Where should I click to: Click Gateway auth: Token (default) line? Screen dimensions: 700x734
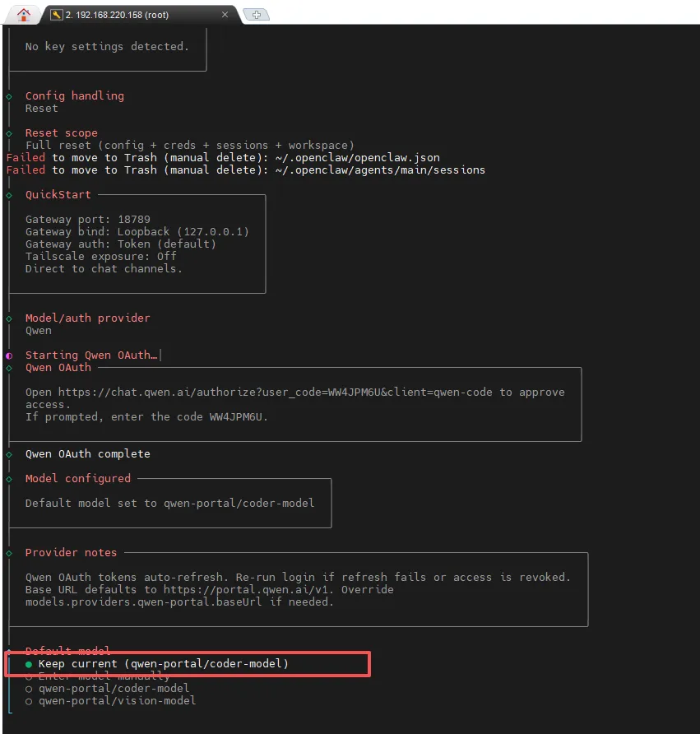click(121, 244)
